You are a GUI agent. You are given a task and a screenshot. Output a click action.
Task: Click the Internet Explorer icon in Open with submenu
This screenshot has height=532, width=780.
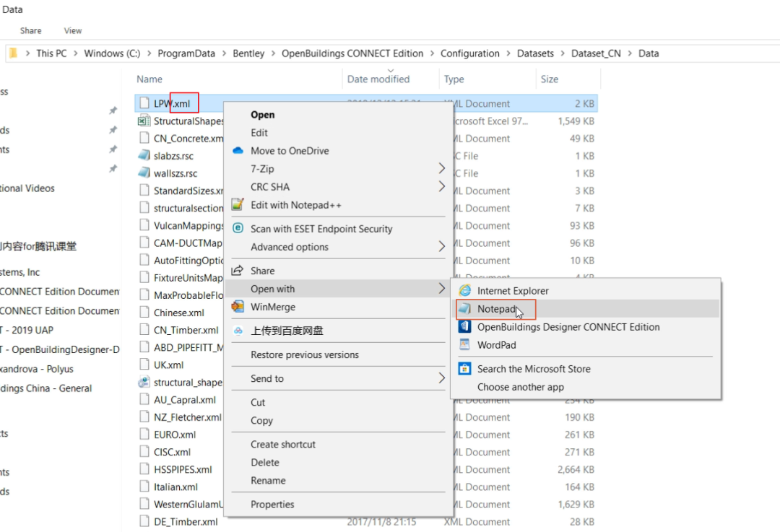tap(465, 290)
